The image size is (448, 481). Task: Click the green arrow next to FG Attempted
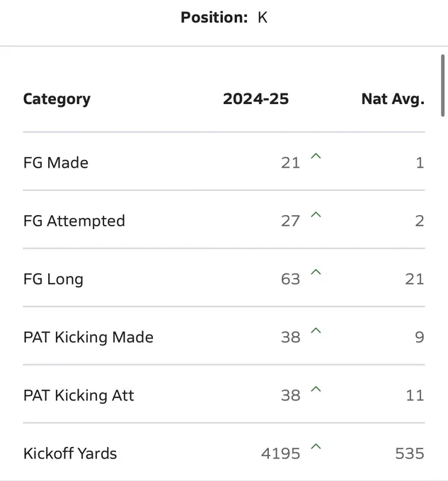coord(316,214)
